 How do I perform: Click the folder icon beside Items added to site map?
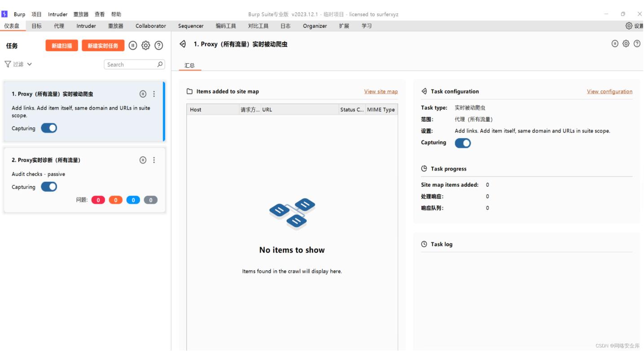190,91
